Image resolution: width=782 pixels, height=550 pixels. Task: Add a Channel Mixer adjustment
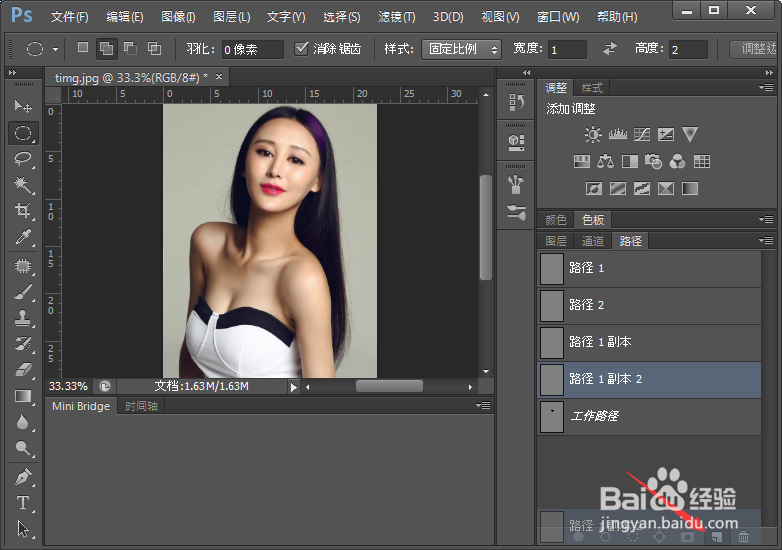pos(677,161)
